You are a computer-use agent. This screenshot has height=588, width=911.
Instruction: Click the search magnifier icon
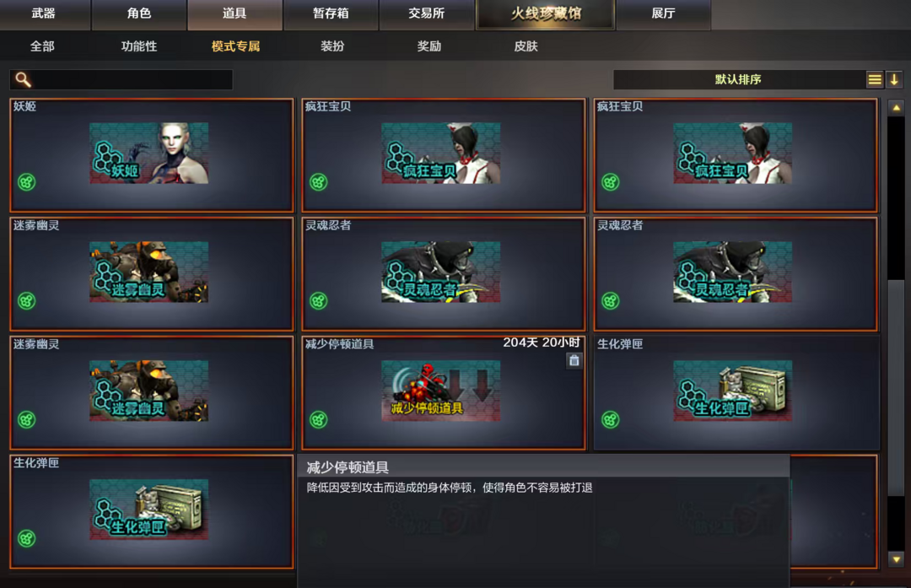click(x=23, y=79)
